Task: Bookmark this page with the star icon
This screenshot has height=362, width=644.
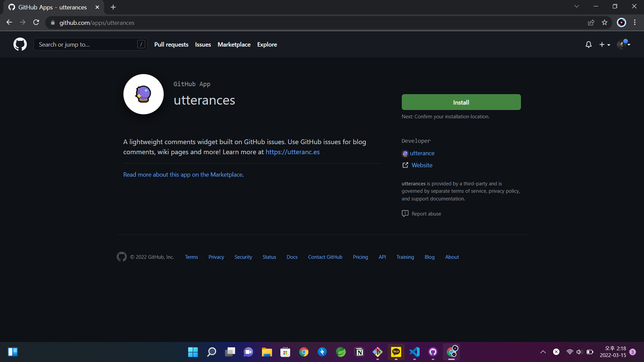Action: pos(604,22)
